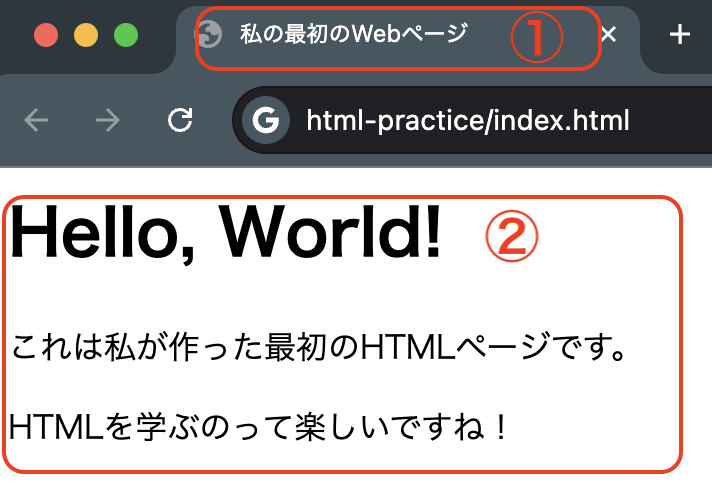Click the circled number ② annotation

click(x=511, y=236)
